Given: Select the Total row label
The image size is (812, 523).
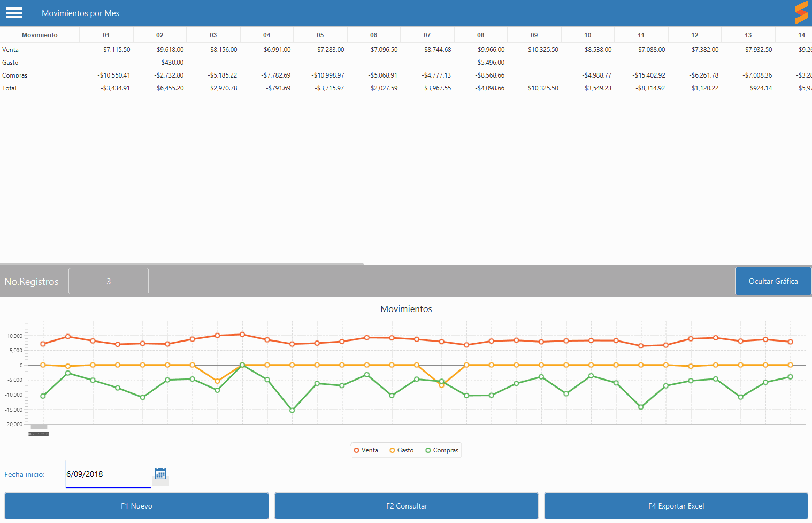Looking at the screenshot, I should tap(9, 88).
